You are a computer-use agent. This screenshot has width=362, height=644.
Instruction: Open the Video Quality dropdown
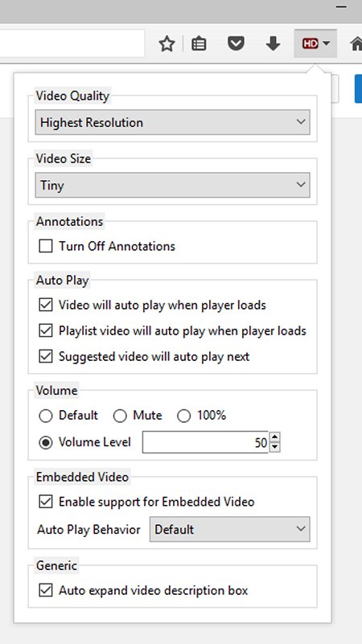click(x=173, y=122)
